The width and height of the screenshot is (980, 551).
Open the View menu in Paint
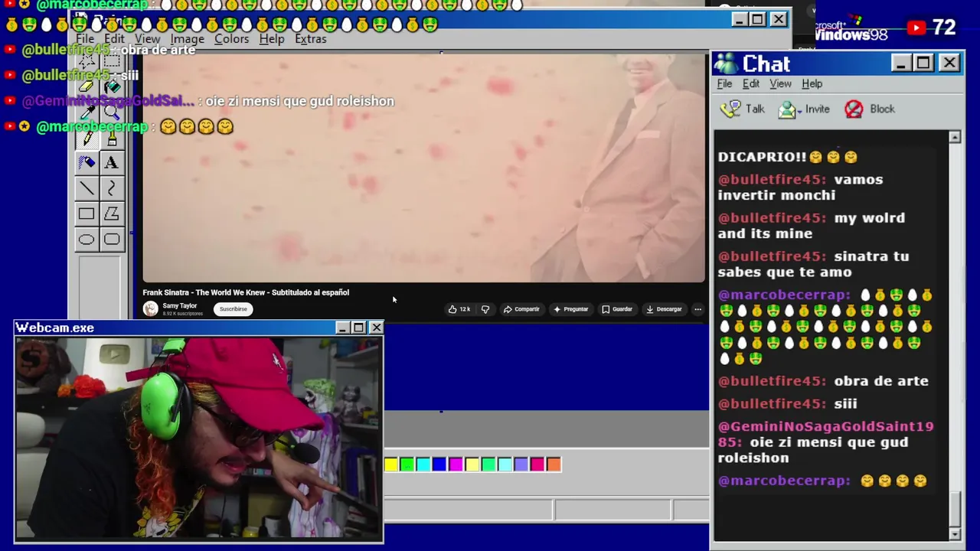pyautogui.click(x=147, y=39)
